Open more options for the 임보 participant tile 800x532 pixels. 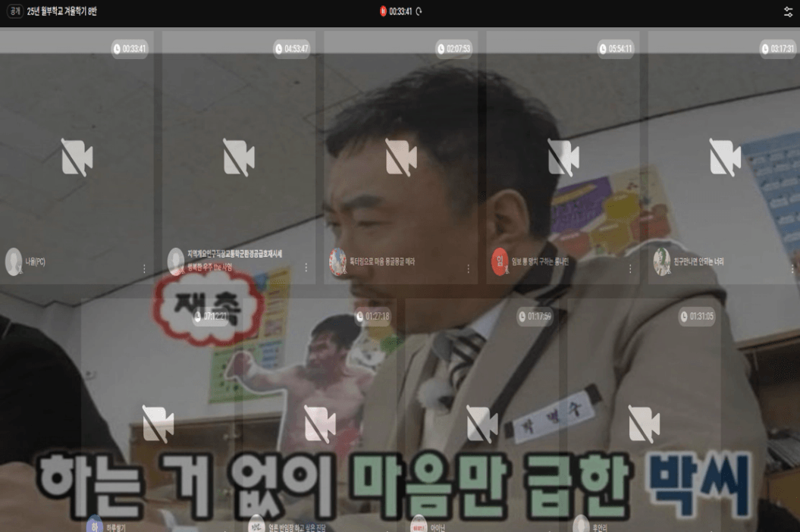click(630, 268)
